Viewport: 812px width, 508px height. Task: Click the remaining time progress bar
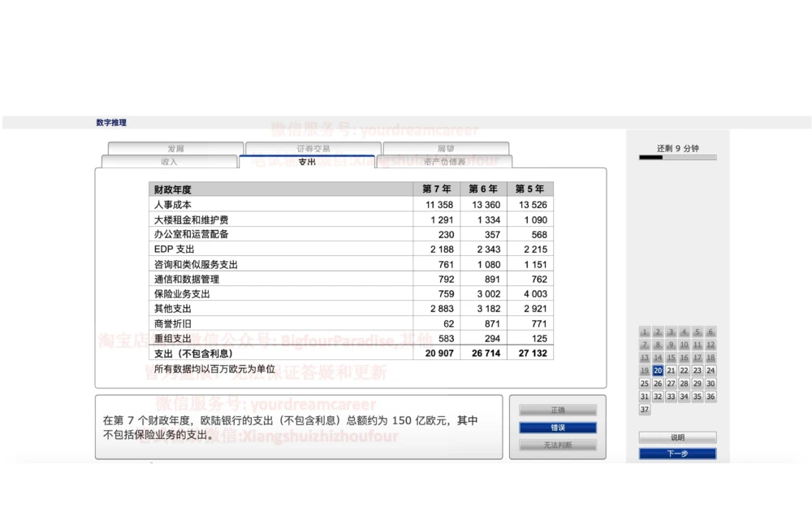[x=677, y=157]
